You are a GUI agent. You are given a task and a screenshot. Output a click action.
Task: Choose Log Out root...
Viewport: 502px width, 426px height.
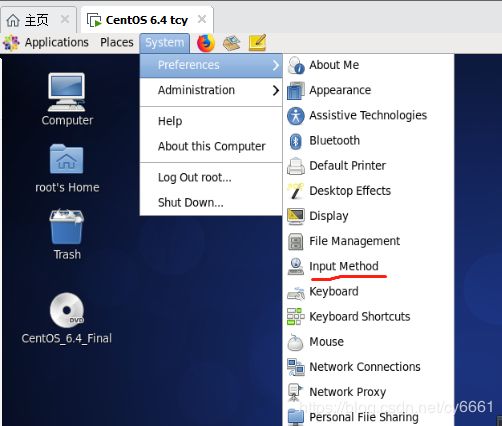(211, 177)
